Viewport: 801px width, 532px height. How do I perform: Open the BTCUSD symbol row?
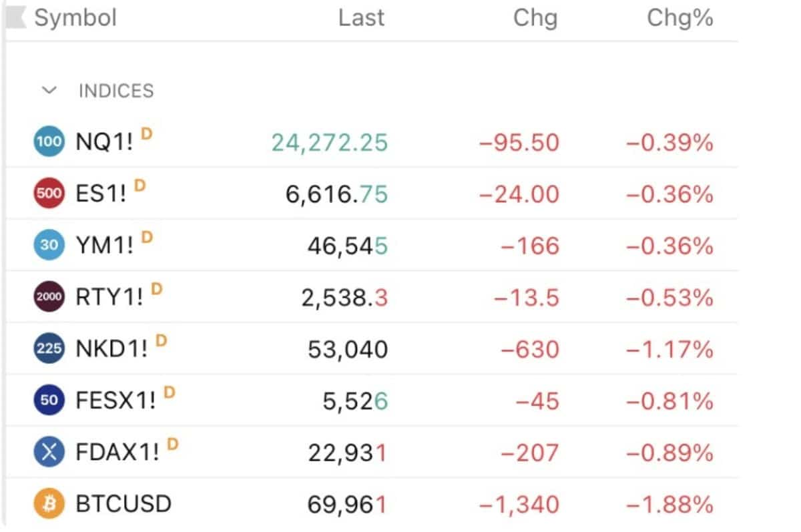pos(372,504)
